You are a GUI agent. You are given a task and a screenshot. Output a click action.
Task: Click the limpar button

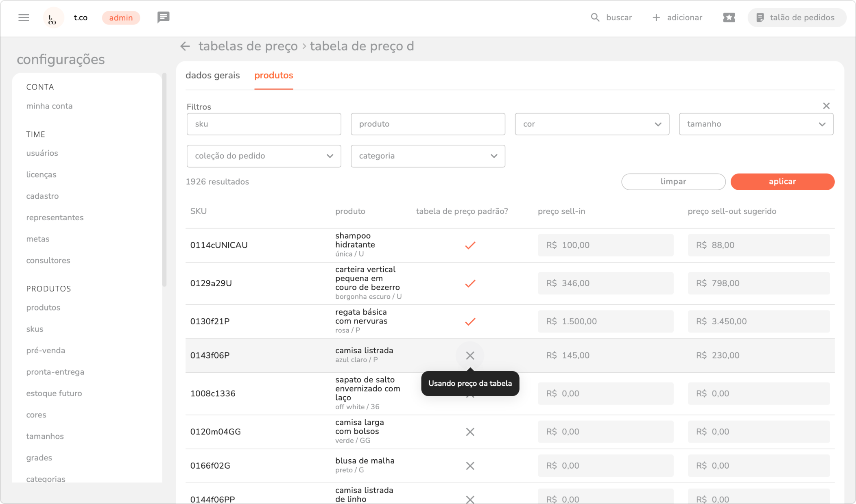click(x=673, y=182)
